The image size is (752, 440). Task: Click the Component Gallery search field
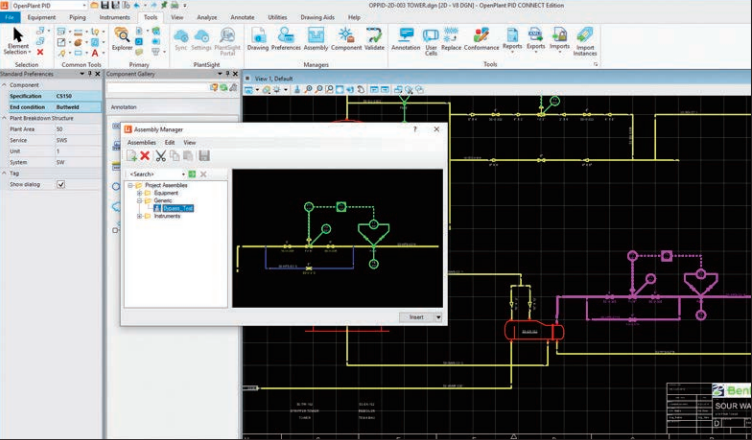[157, 88]
